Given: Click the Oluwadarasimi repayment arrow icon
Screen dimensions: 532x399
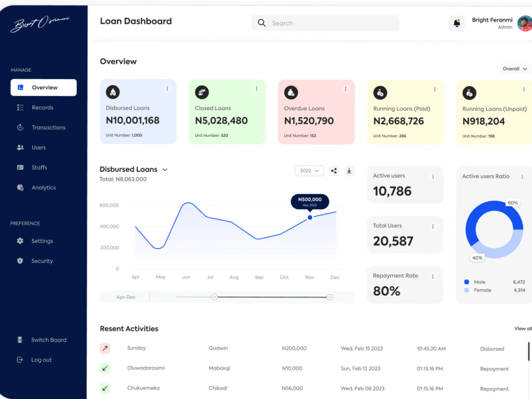Looking at the screenshot, I should 105,368.
